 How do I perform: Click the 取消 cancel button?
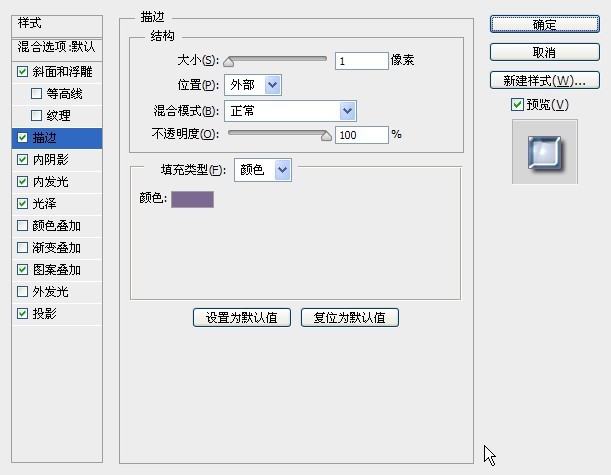(544, 52)
